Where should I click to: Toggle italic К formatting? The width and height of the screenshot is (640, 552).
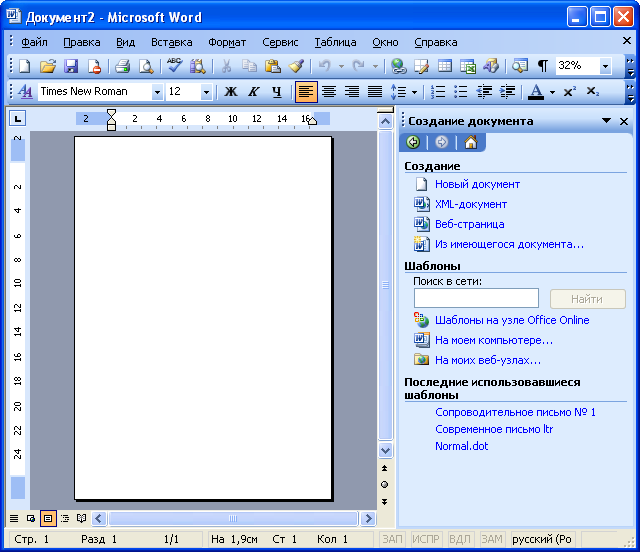253,91
